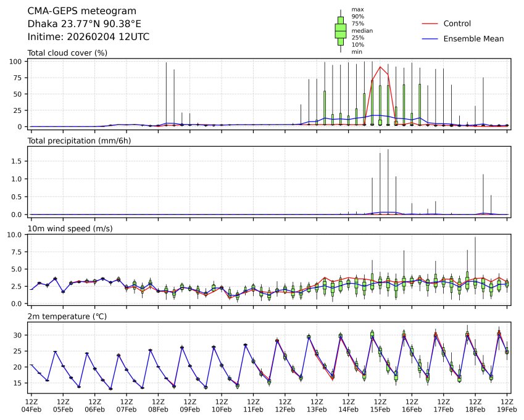The height and width of the screenshot is (420, 524).
Task: Click the 12Z 11Feb x-axis label
Action: (253, 405)
